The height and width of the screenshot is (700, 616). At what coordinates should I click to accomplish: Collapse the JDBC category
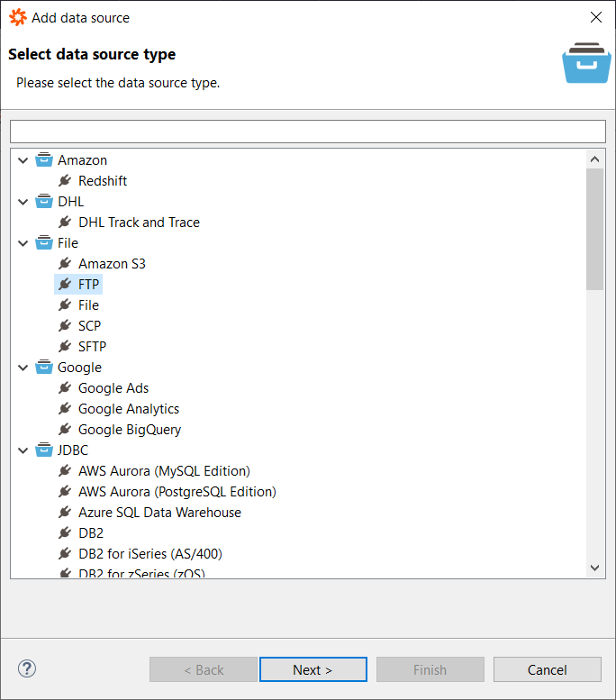coord(23,450)
